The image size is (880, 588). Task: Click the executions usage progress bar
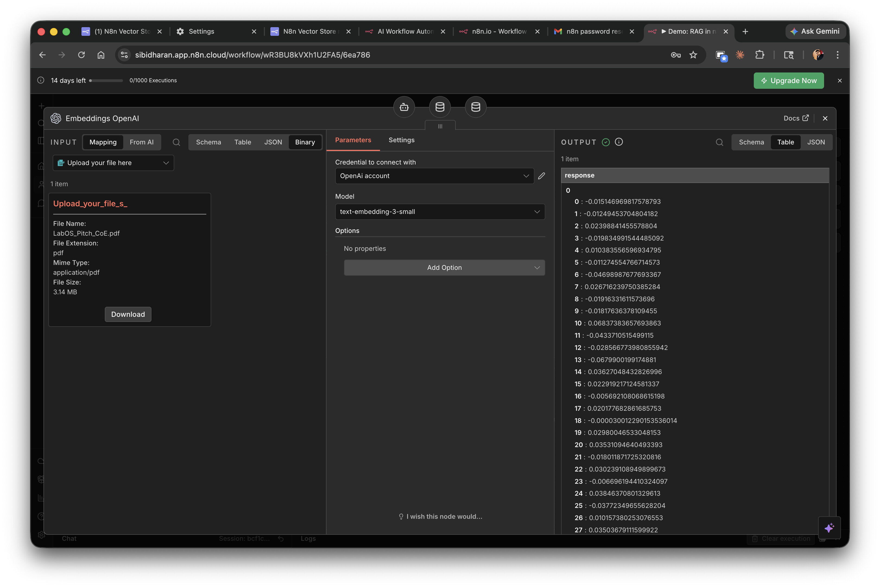point(106,80)
